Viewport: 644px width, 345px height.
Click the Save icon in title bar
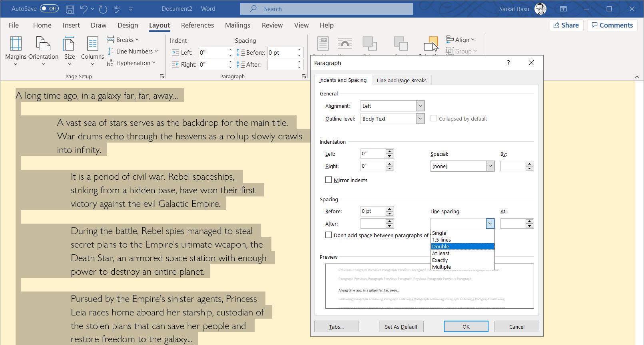[x=70, y=9]
